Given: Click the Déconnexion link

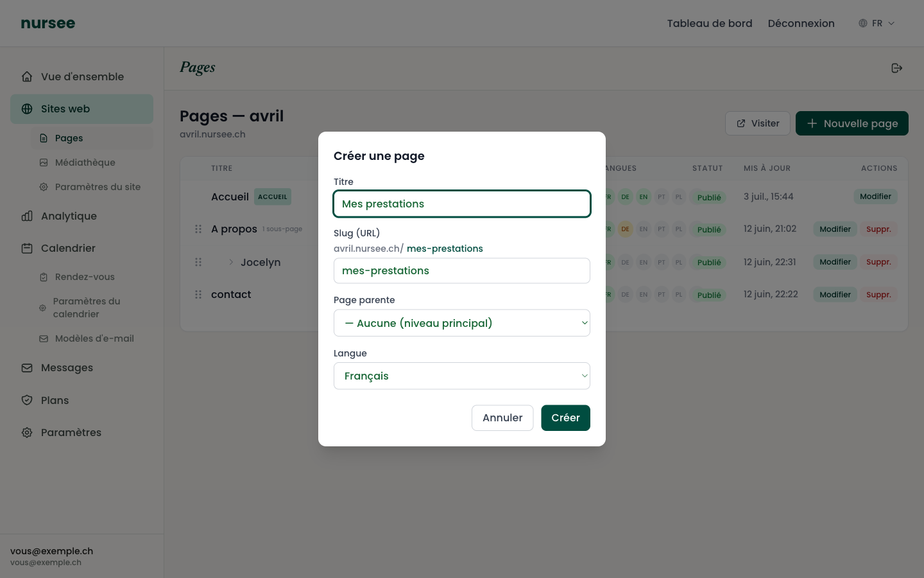Looking at the screenshot, I should coord(801,23).
